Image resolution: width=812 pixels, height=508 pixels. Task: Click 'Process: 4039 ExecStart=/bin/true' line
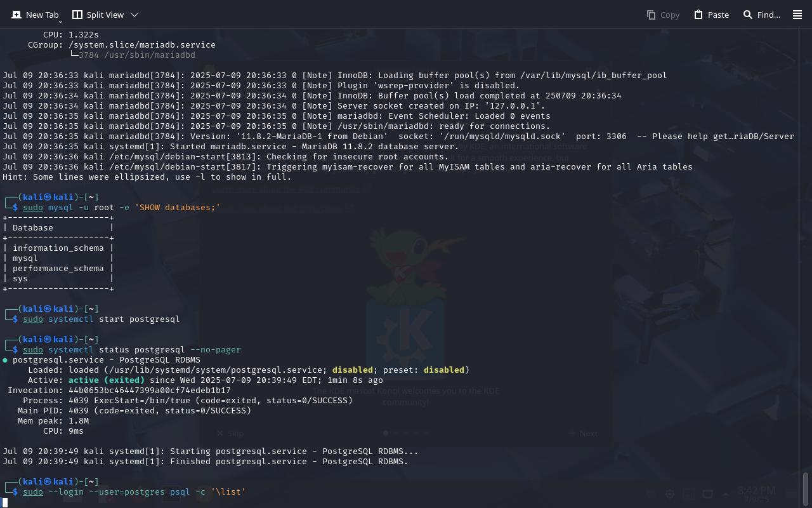click(x=188, y=401)
